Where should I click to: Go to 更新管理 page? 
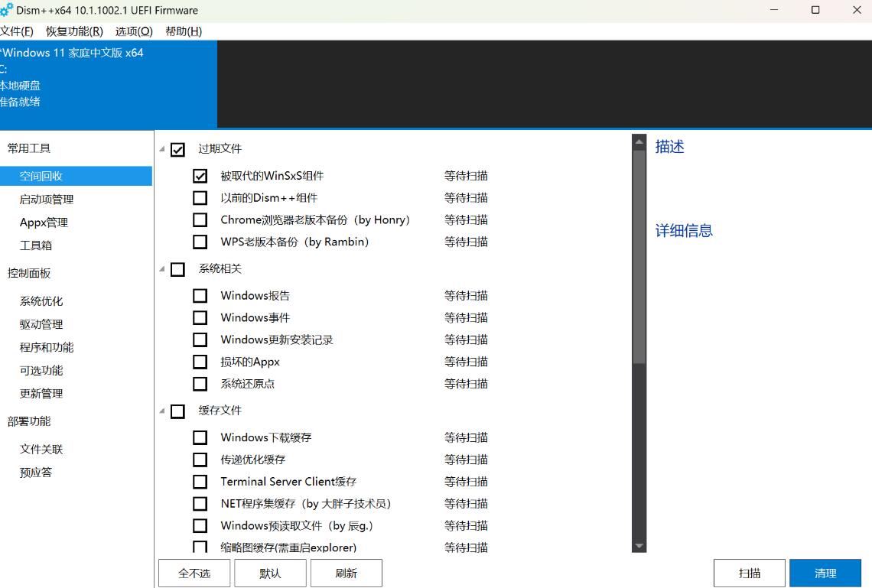tap(41, 394)
